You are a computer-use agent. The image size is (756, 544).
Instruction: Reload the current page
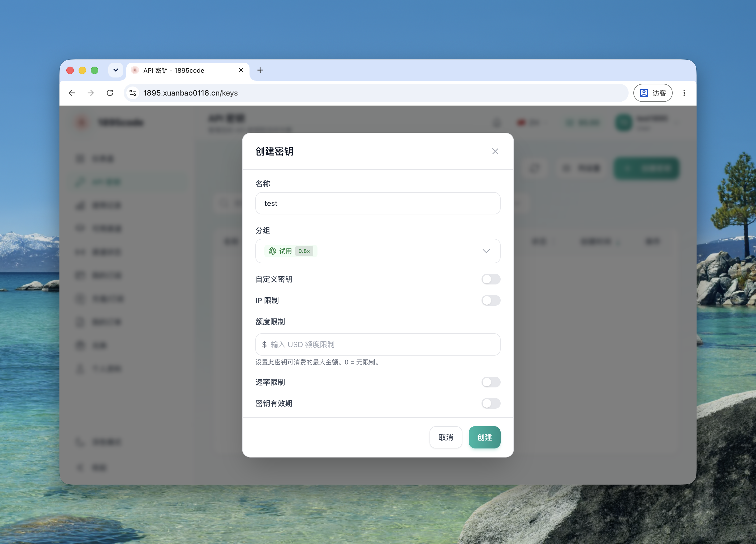110,93
